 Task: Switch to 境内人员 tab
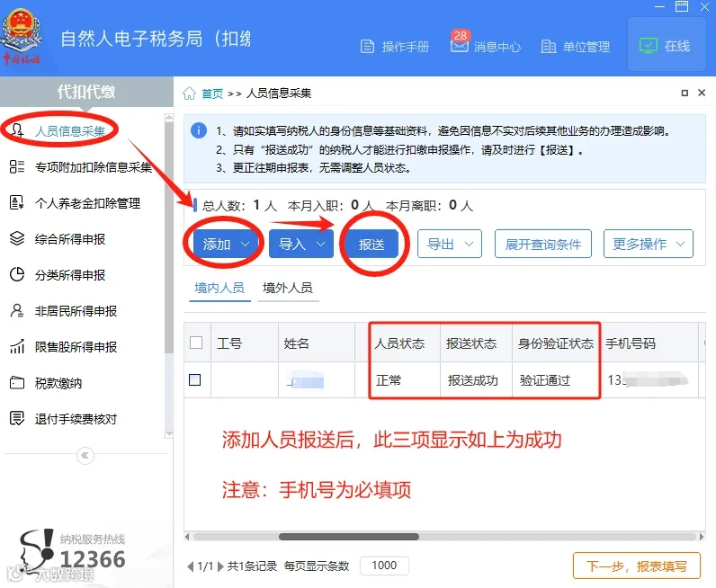pyautogui.click(x=219, y=288)
